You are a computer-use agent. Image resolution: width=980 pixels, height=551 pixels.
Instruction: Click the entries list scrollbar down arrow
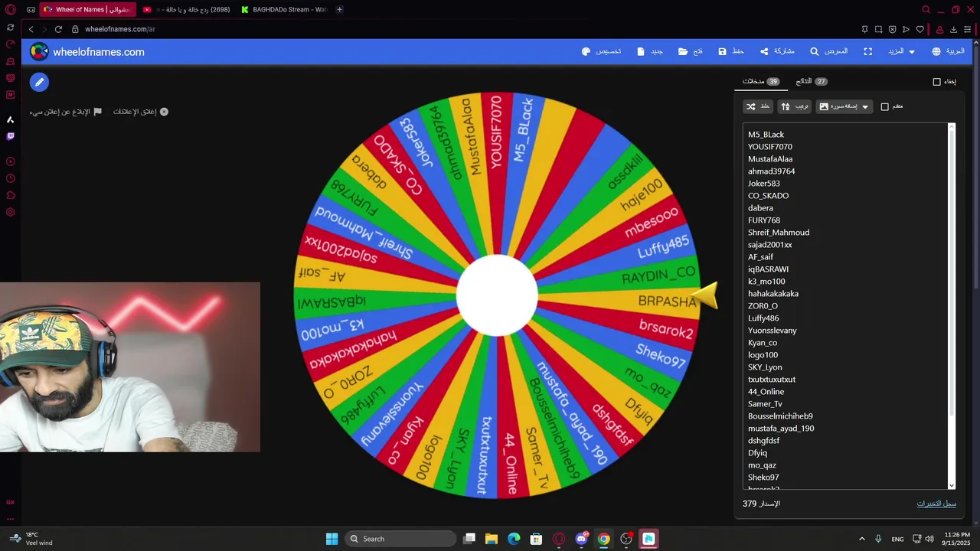point(952,485)
